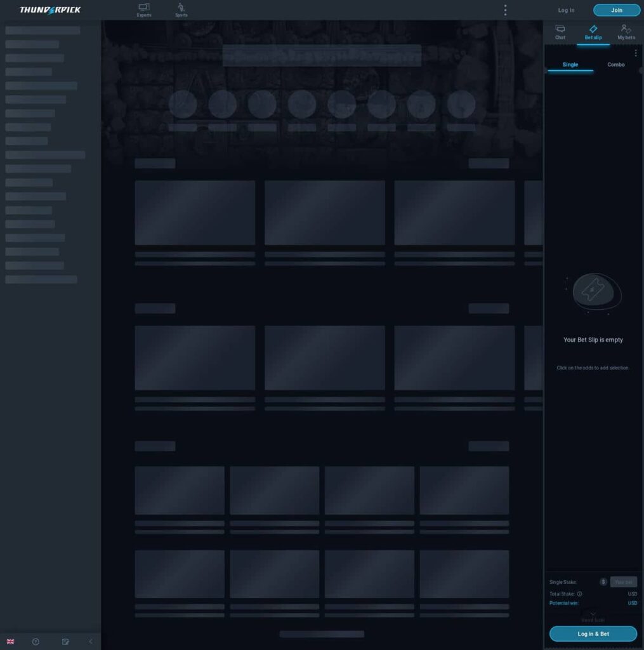Screen dimensions: 644x650
Task: Switch to the Bet slip tab
Action: pyautogui.click(x=593, y=32)
